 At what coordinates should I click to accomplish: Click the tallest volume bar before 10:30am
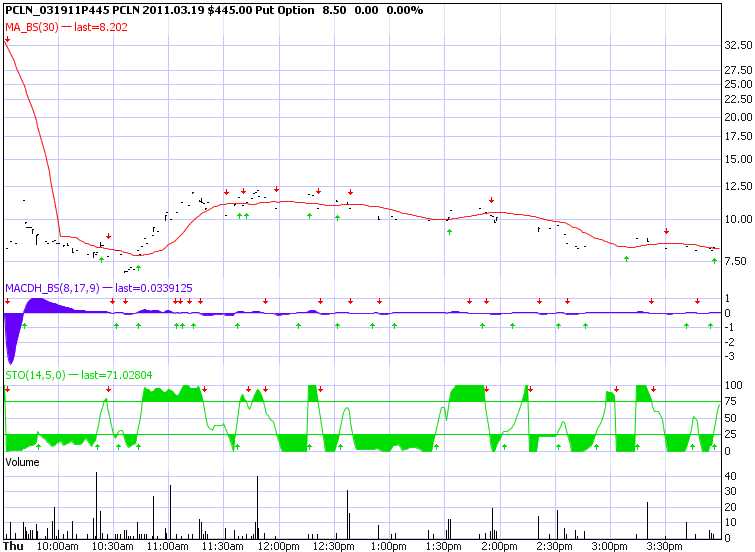click(96, 500)
